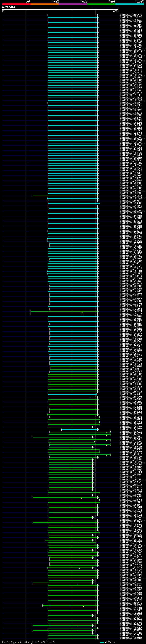Viewport: 146px width, 644px height.
Task: Click hit UniRef100_Q5CKF2
Action: click(131, 389)
